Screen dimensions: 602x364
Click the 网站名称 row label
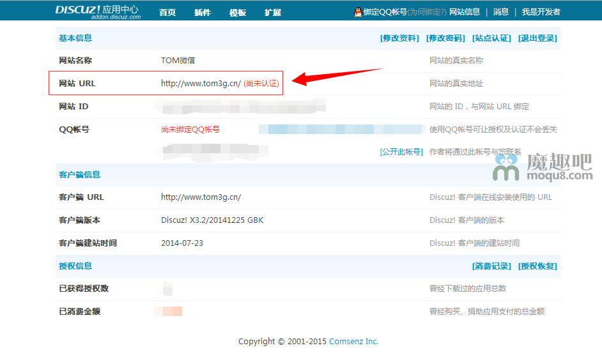[x=75, y=60]
